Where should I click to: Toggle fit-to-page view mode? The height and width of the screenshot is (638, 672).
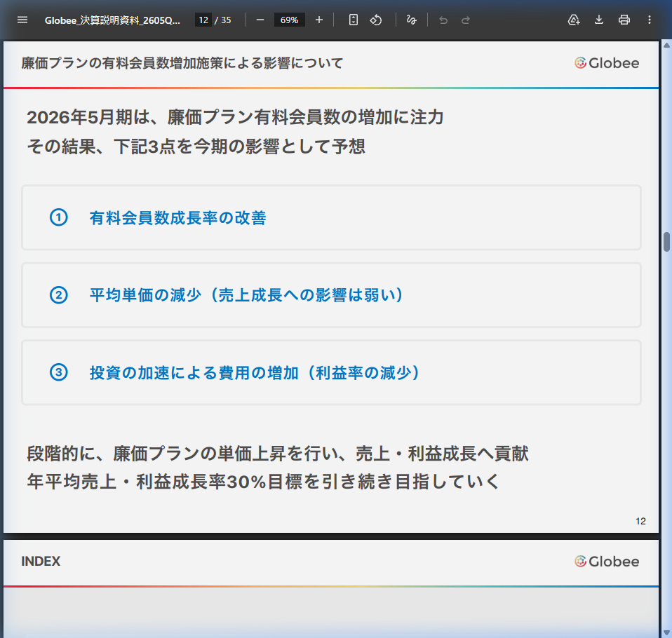click(x=352, y=20)
